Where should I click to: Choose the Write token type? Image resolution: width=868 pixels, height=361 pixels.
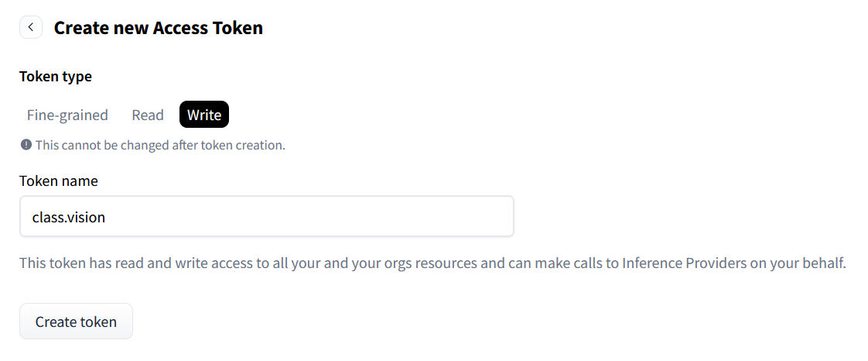coord(204,115)
